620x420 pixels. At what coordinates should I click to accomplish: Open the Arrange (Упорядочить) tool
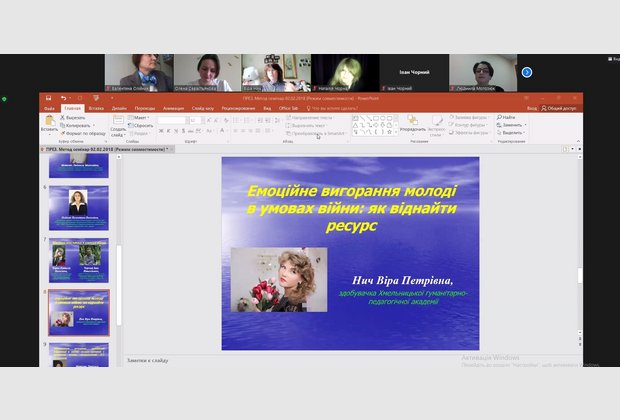[x=412, y=122]
